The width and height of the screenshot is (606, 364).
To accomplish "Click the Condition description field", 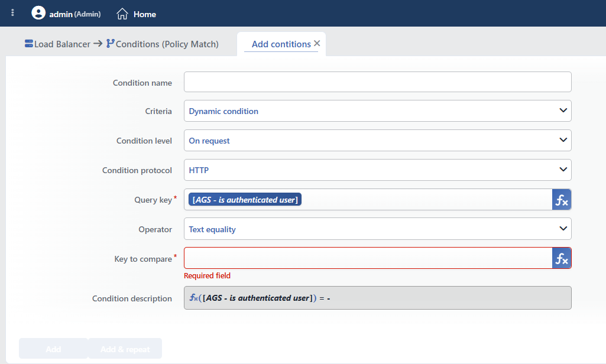I will coord(378,298).
